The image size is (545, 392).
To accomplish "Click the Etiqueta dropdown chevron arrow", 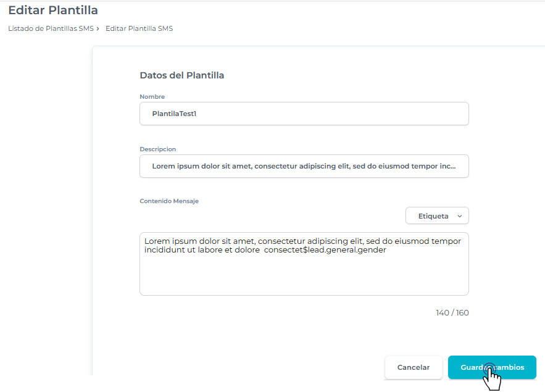I will point(460,216).
